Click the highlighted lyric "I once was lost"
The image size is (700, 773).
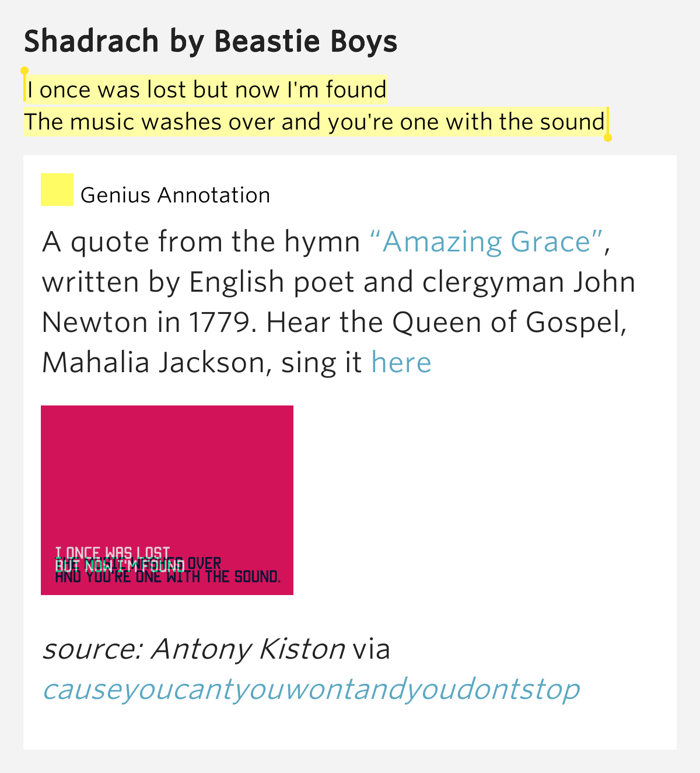click(x=107, y=90)
